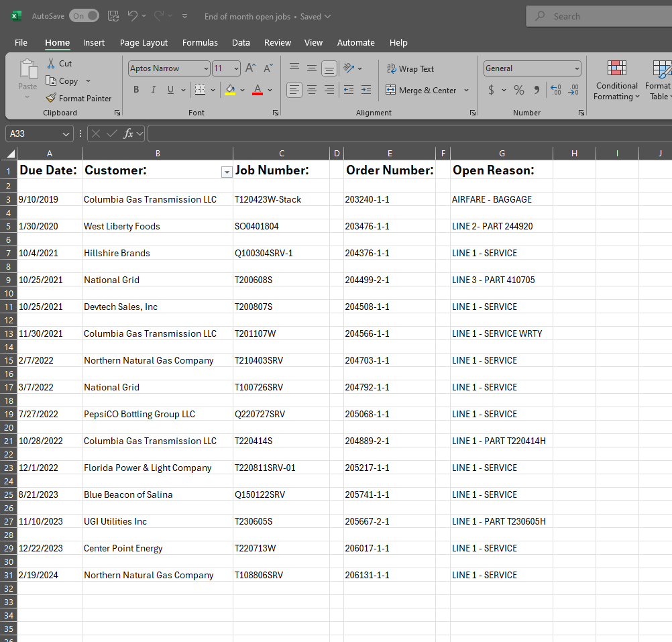
Task: Open the Insert Function fx button
Action: [x=128, y=133]
